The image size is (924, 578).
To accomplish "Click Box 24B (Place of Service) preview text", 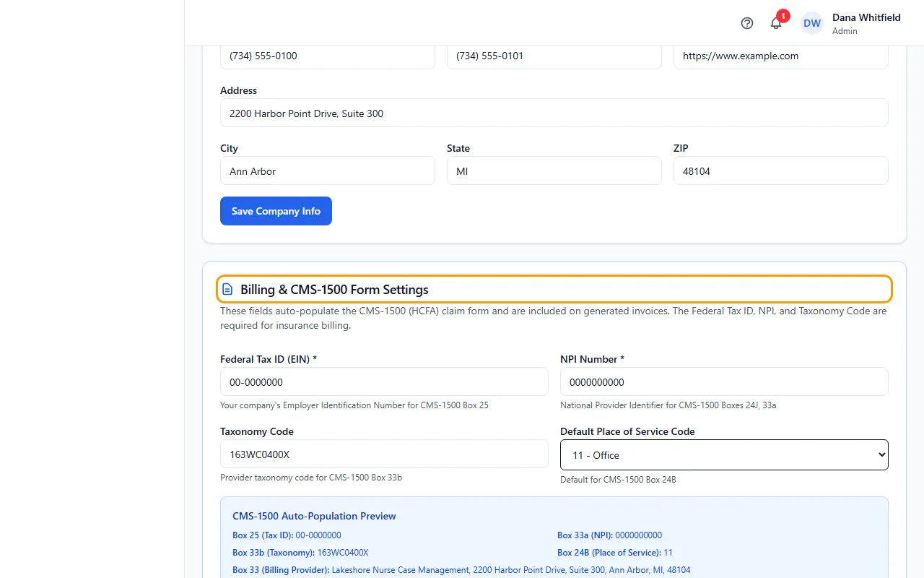I will click(615, 553).
